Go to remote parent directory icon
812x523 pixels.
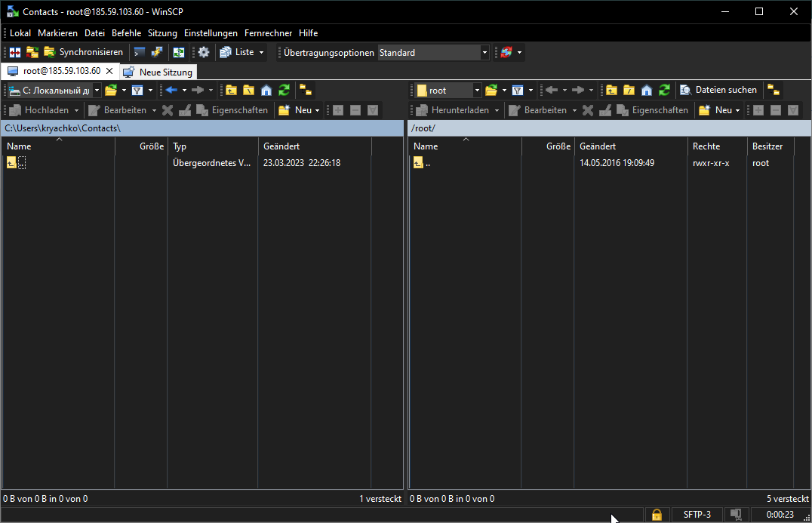coord(611,91)
